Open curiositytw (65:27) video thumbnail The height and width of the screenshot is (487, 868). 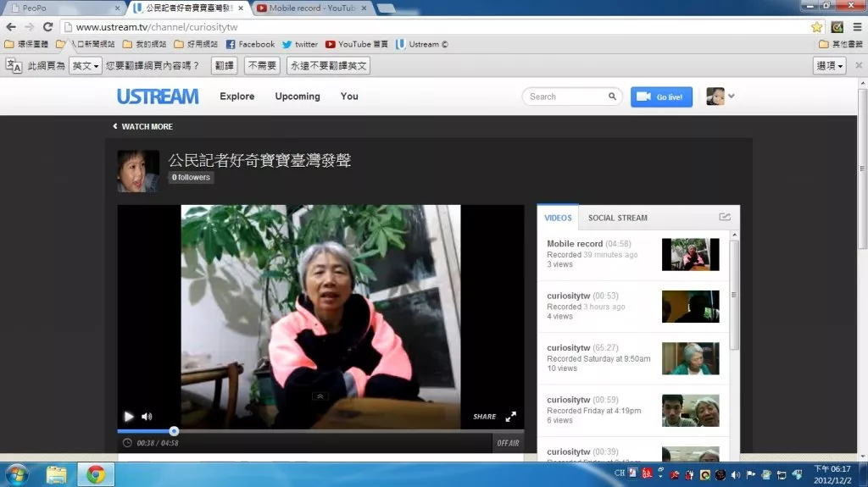coord(690,358)
